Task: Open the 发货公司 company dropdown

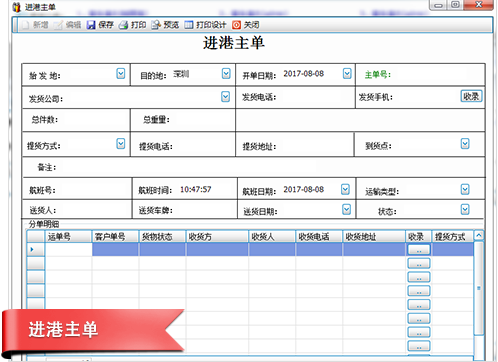Action: tap(225, 97)
